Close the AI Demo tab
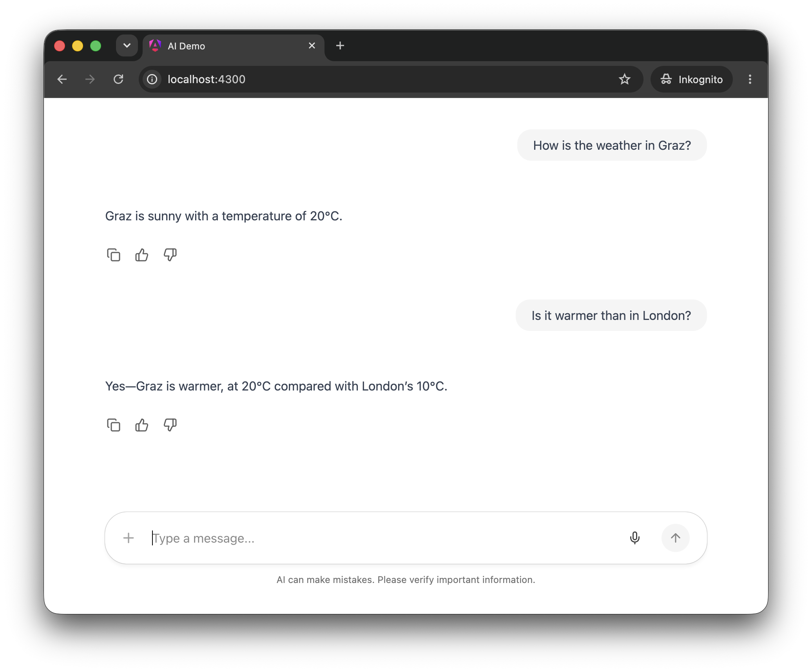The image size is (812, 672). [x=312, y=46]
